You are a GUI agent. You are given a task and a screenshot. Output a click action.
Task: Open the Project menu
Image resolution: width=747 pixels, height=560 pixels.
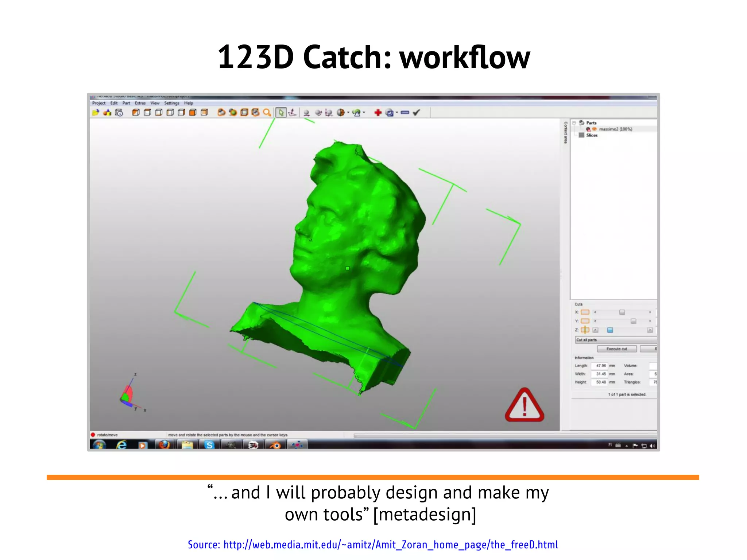point(99,103)
